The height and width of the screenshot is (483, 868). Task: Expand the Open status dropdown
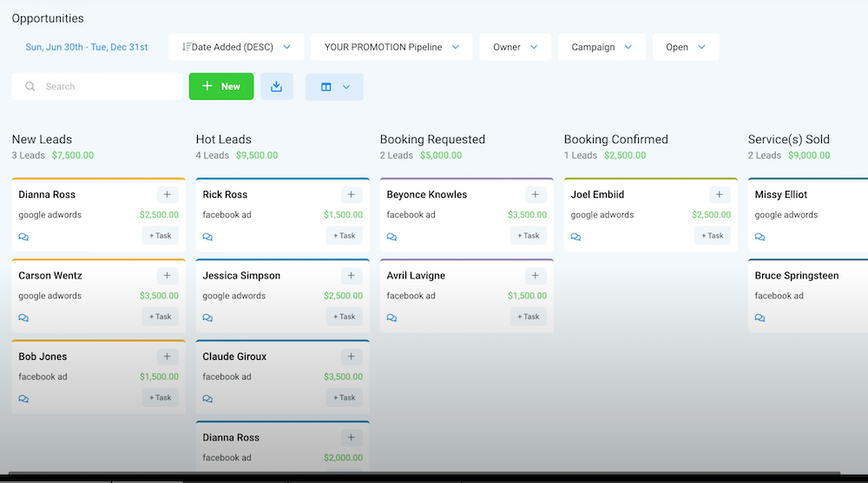[x=686, y=47]
